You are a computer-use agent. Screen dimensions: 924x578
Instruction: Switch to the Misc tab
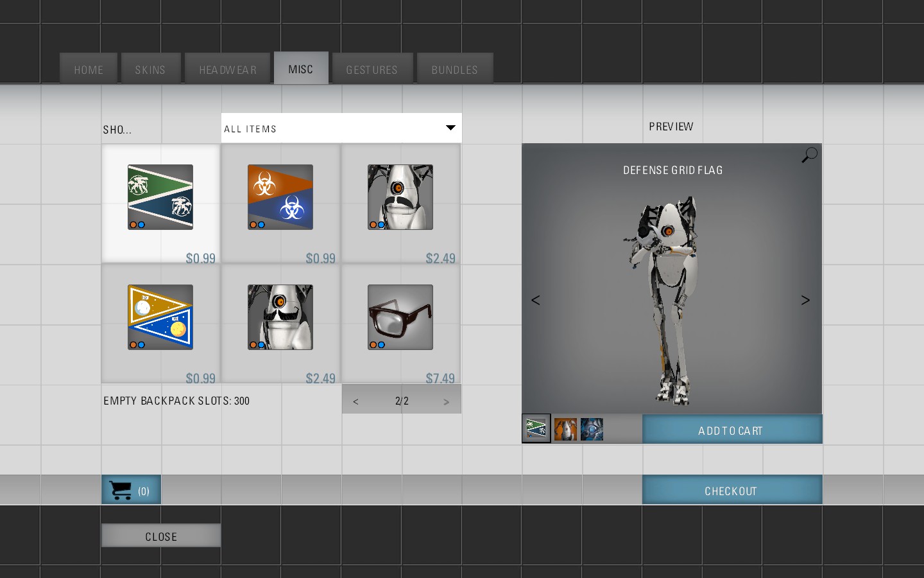click(301, 69)
